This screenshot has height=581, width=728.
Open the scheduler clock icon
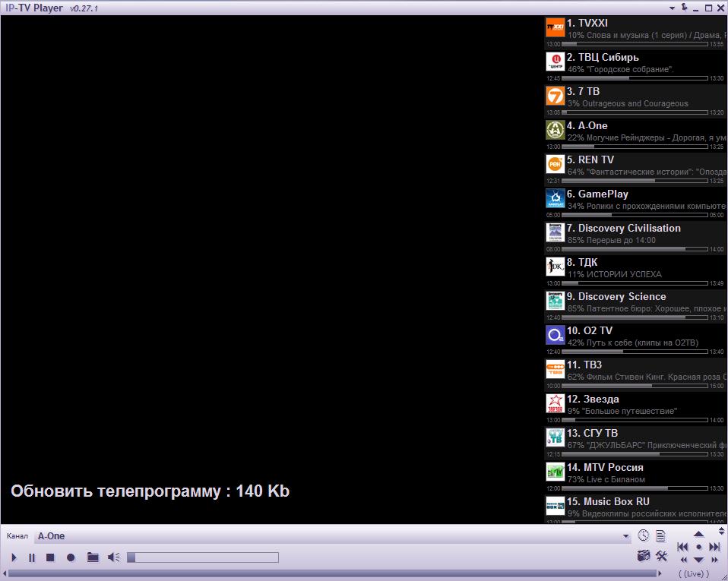[x=644, y=535]
